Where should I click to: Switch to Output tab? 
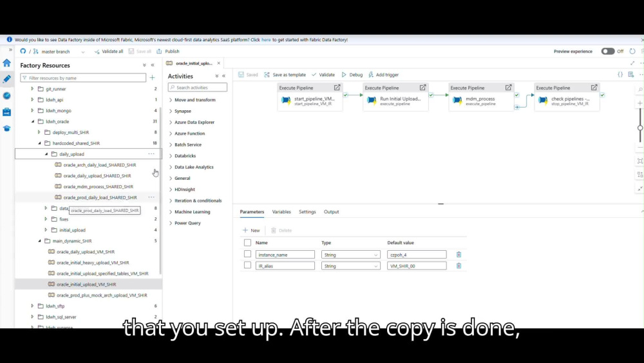[x=331, y=211]
